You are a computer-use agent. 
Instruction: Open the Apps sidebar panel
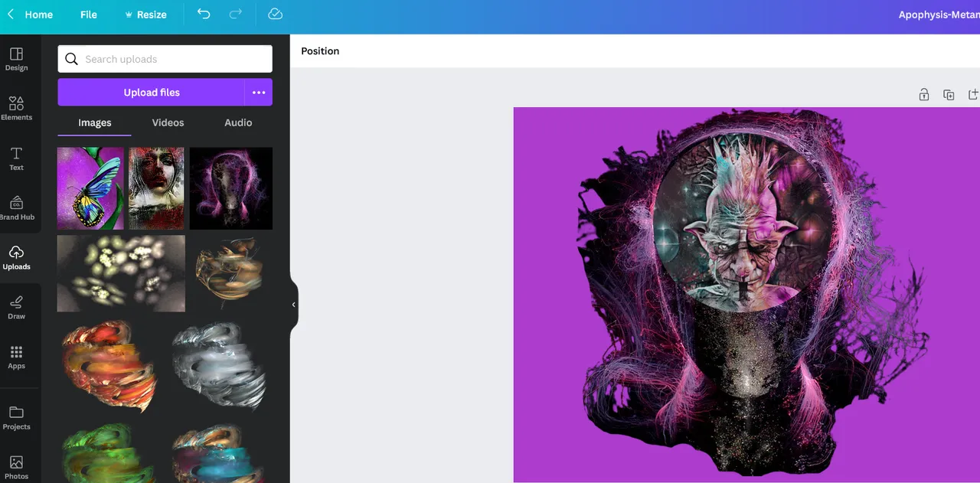point(16,357)
